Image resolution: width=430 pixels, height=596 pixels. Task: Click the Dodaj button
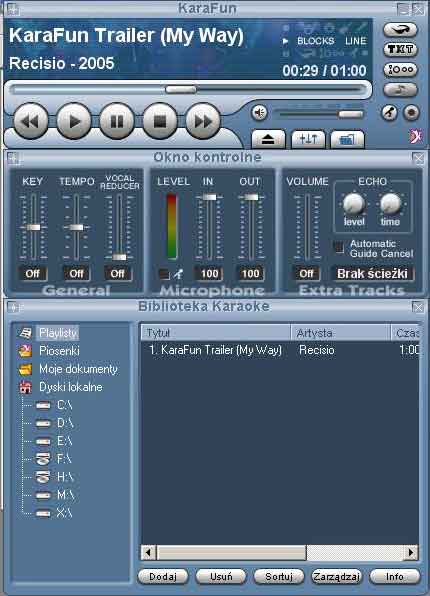click(163, 577)
